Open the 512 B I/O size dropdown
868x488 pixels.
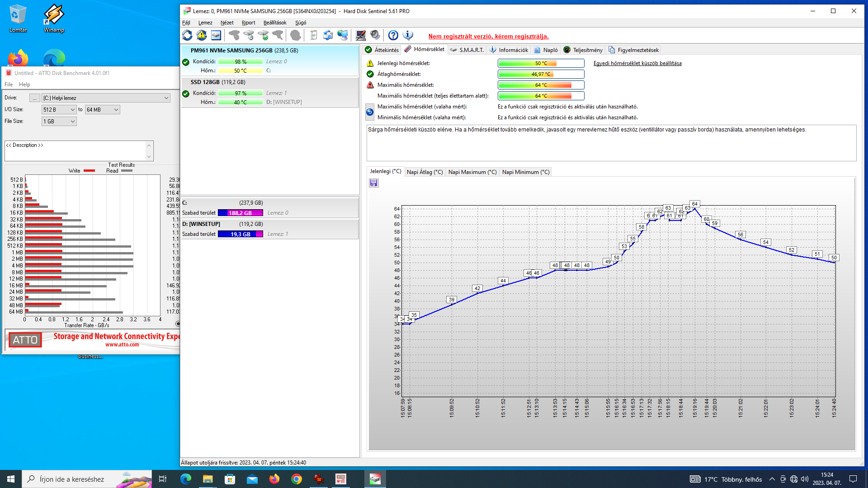59,109
